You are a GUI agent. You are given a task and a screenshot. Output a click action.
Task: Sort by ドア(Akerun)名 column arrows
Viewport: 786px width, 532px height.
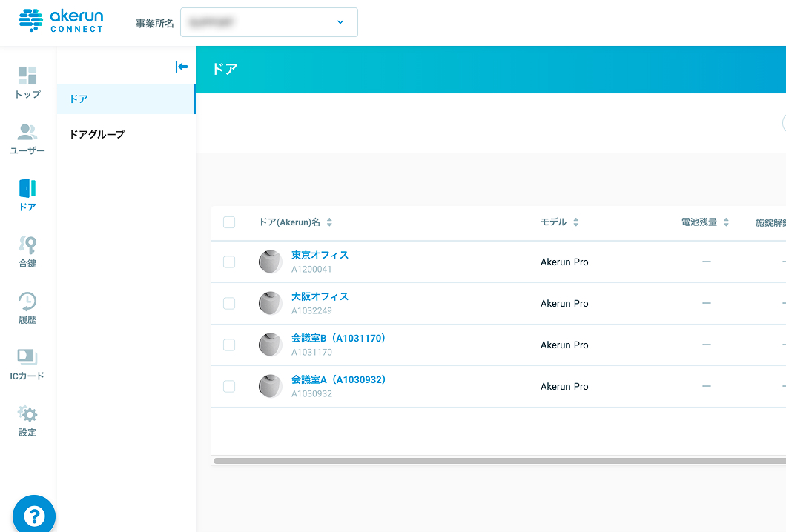[x=329, y=222]
